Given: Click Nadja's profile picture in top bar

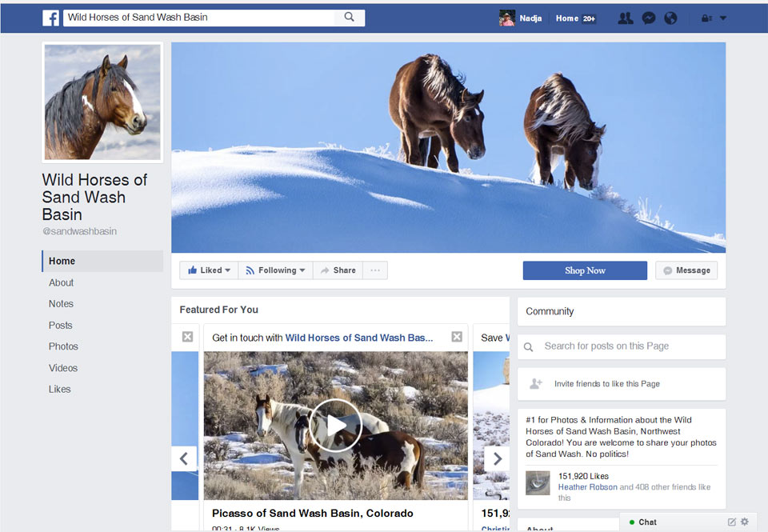Looking at the screenshot, I should tap(507, 18).
